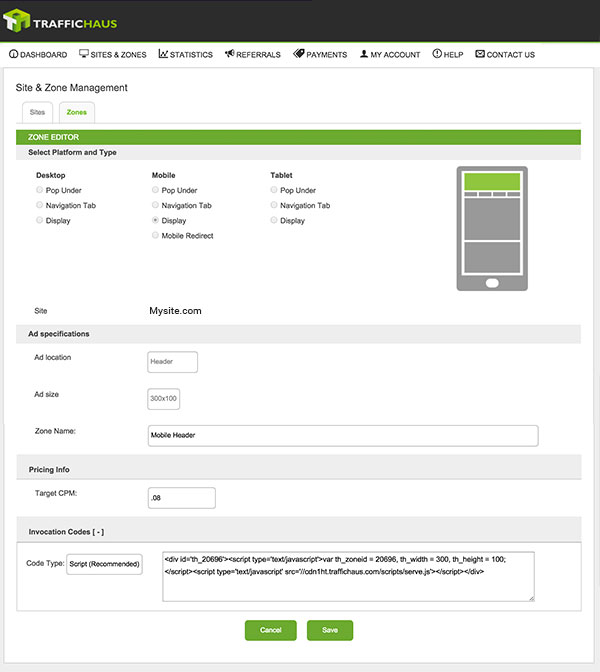Open the SITES & ZONES menu
The image size is (600, 672).
[x=113, y=54]
